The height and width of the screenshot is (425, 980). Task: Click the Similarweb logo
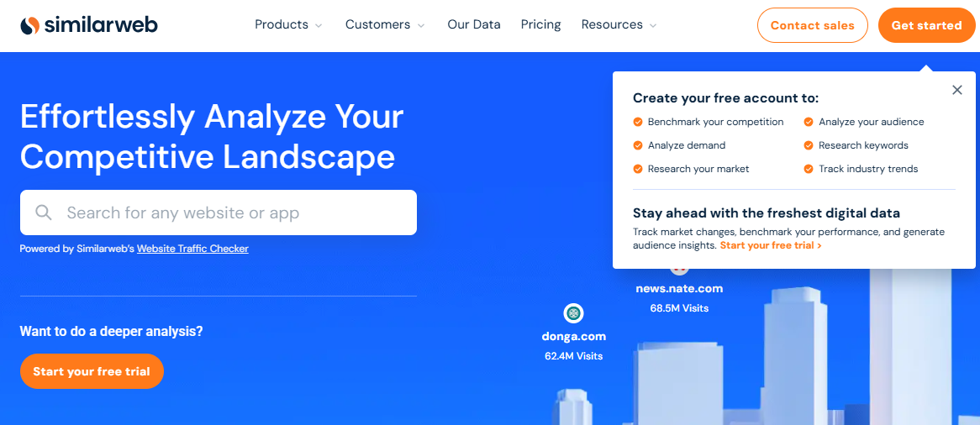tap(89, 25)
